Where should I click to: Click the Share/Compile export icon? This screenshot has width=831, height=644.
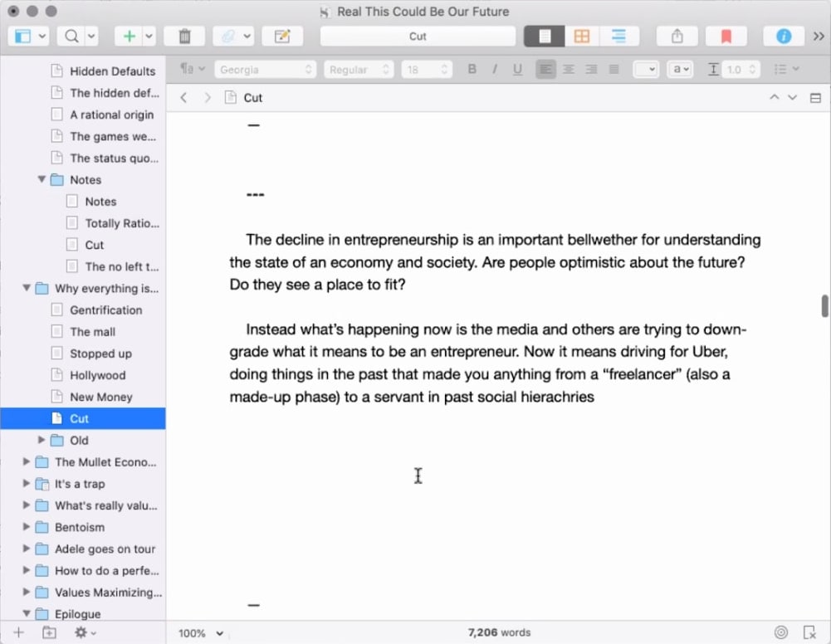pos(677,37)
